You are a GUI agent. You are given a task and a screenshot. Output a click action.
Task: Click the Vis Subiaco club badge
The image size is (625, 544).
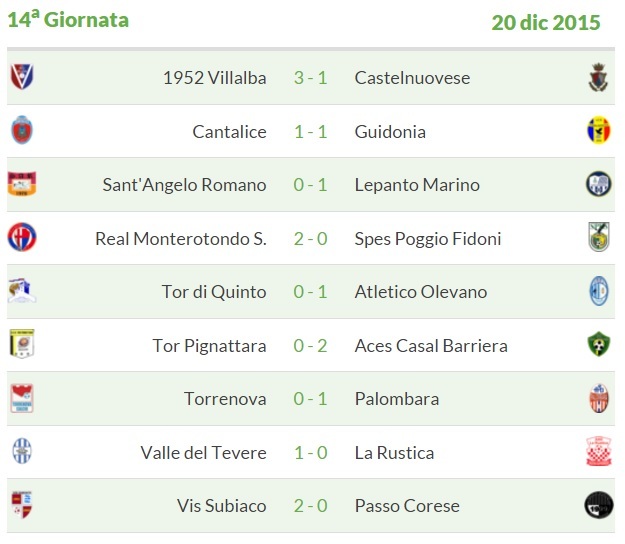click(x=21, y=505)
